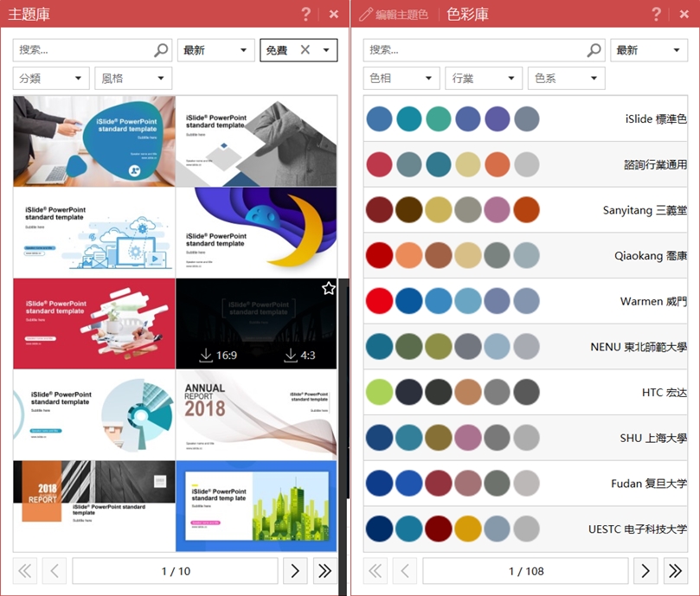Close the 主題庫 panel
700x596 pixels.
[333, 15]
